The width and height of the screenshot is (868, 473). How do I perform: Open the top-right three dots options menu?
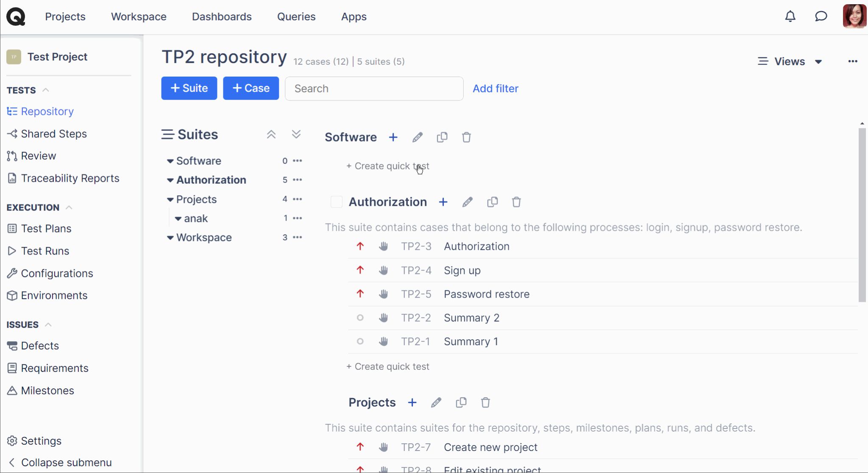(853, 61)
